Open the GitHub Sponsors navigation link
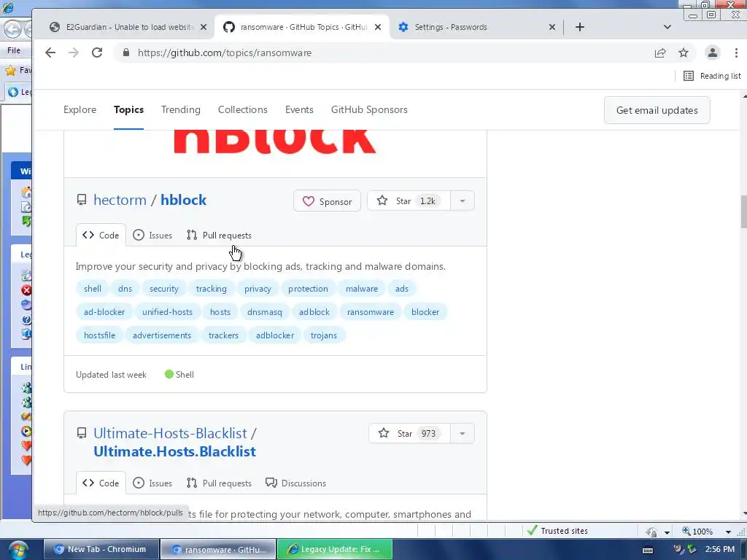Image resolution: width=747 pixels, height=560 pixels. (x=369, y=109)
